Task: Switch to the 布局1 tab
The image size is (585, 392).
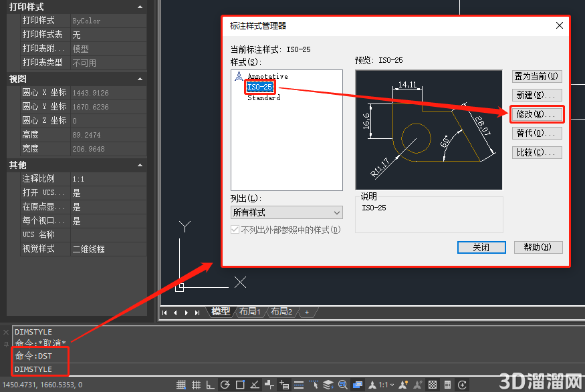Action: point(249,311)
